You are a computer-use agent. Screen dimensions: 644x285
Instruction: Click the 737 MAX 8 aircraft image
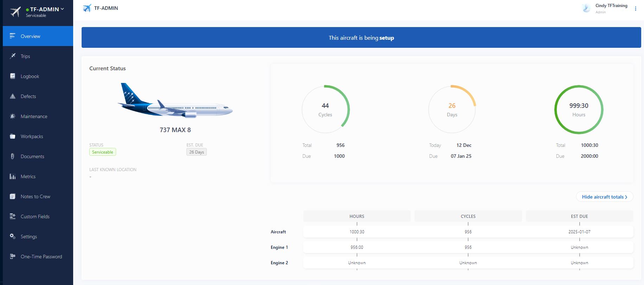(x=175, y=102)
